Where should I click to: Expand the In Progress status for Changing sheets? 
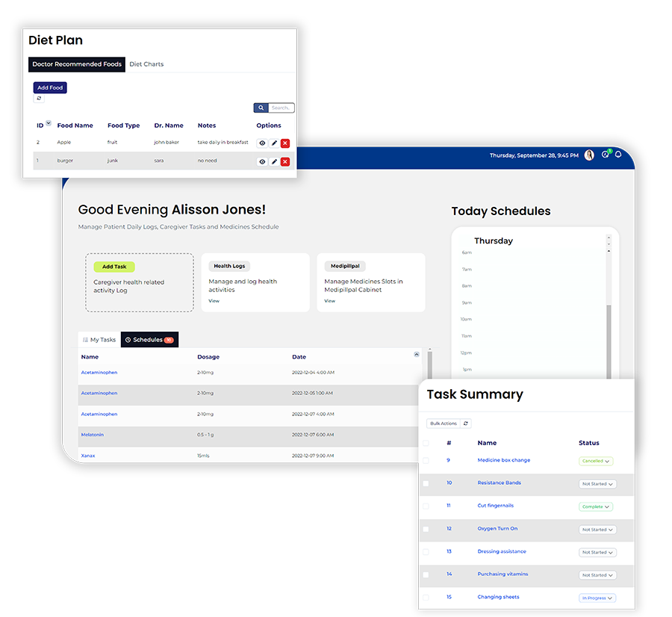[x=597, y=598]
